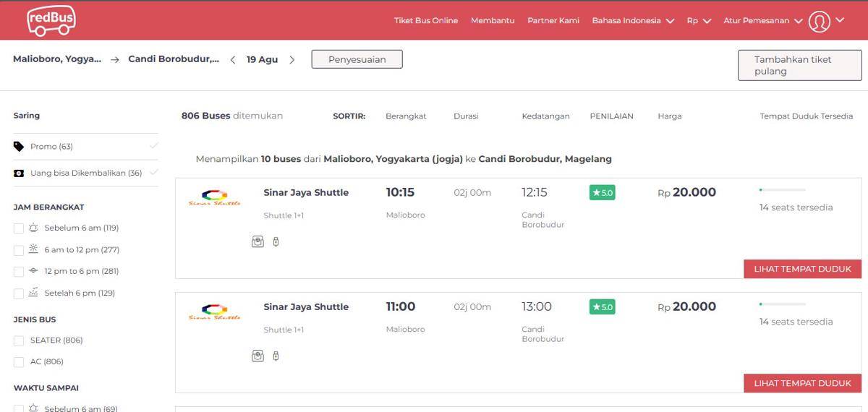
Task: Check the AC (806) bus type box
Action: (x=19, y=362)
